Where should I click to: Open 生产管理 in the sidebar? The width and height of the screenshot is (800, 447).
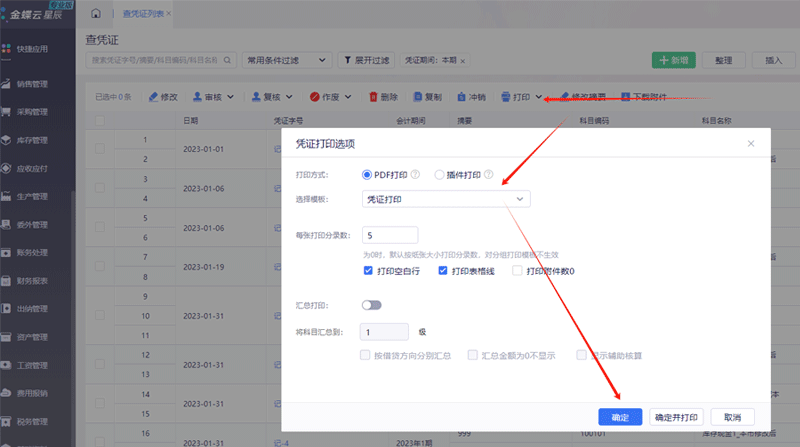32,196
